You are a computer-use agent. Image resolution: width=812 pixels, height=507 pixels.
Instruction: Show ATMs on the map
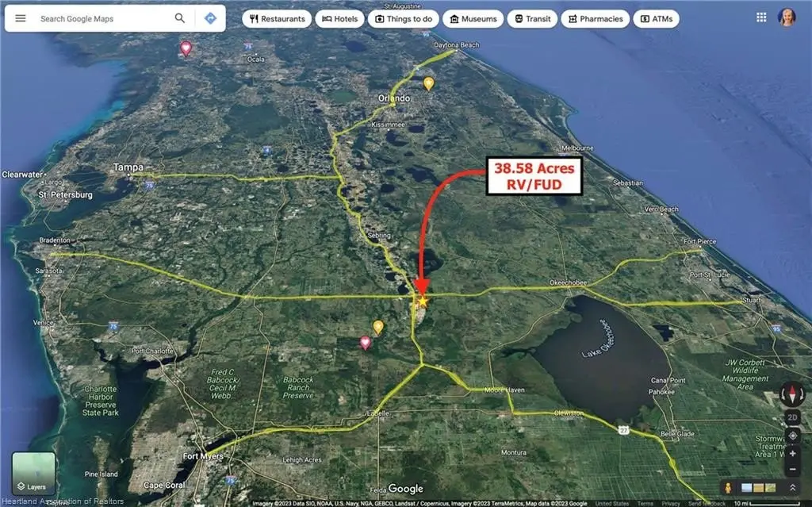click(x=656, y=19)
